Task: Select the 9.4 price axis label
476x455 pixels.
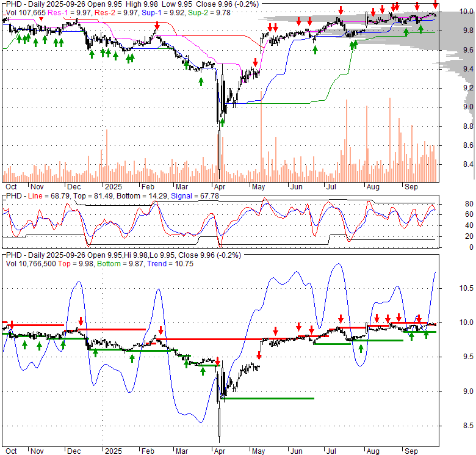Action: click(468, 69)
